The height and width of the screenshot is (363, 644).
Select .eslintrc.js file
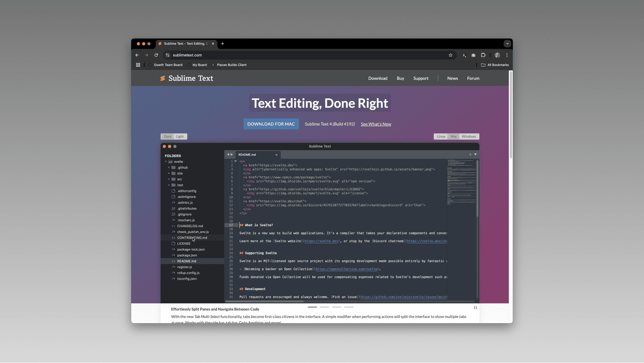pos(185,203)
